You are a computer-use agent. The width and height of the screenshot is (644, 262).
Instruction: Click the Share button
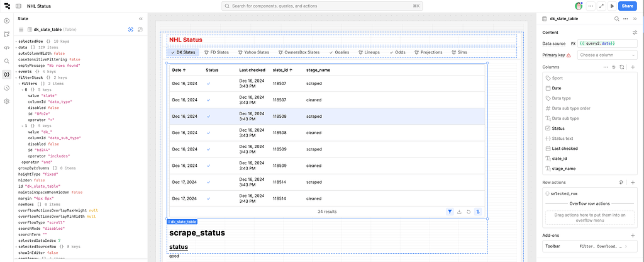click(627, 6)
